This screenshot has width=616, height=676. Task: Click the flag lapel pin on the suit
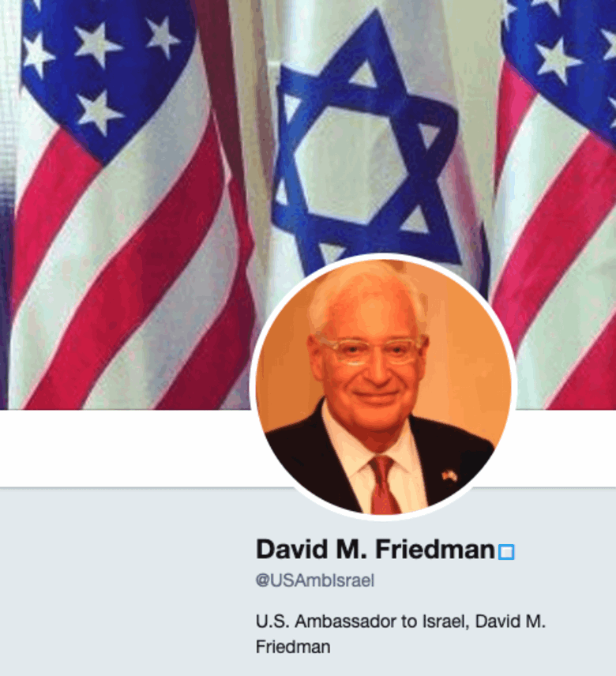coord(448,476)
